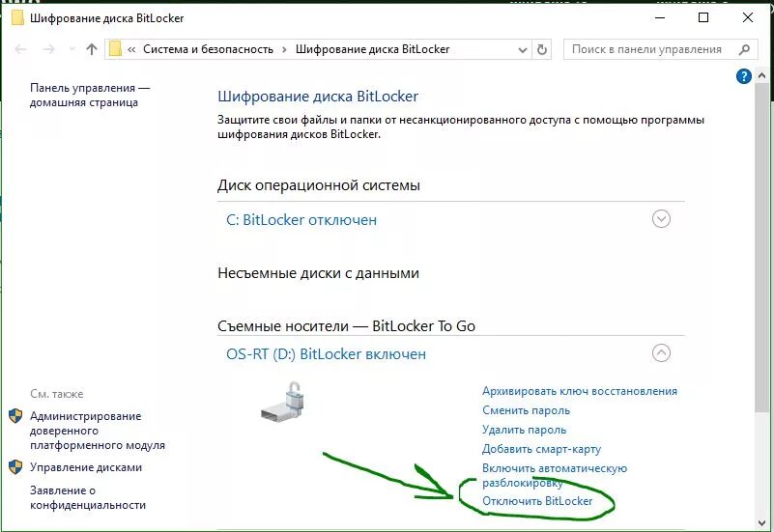This screenshot has width=774, height=532.
Task: Click 'Добавить смарт-карту' link
Action: click(541, 449)
